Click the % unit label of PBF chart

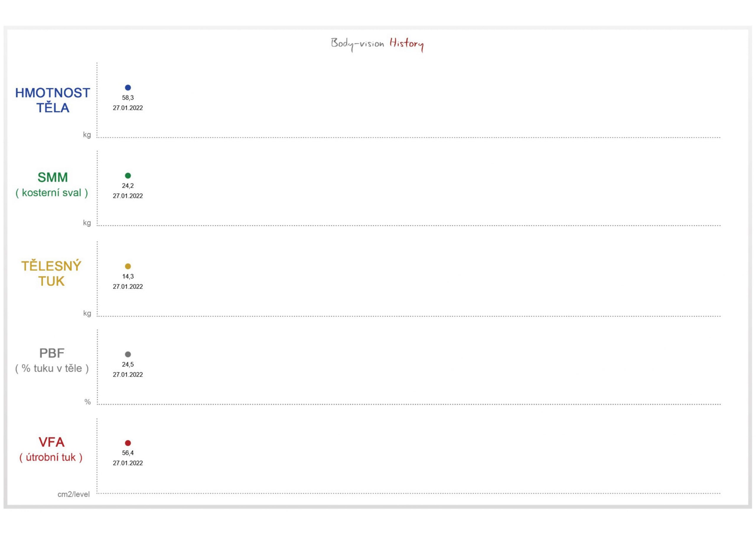pos(87,402)
